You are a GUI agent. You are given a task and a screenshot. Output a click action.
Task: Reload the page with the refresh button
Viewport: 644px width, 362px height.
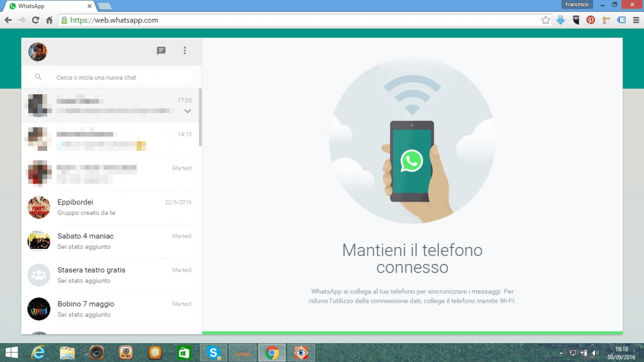click(36, 19)
